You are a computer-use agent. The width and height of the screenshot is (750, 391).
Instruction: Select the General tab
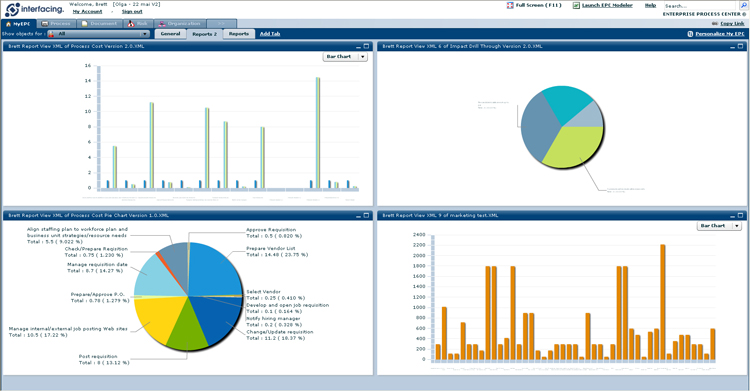(x=170, y=34)
